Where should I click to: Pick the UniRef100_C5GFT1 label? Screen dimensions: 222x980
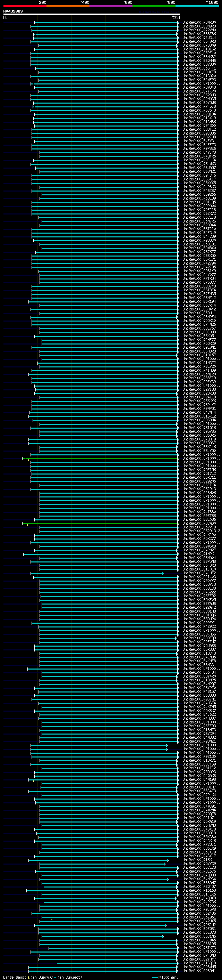(x=199, y=68)
